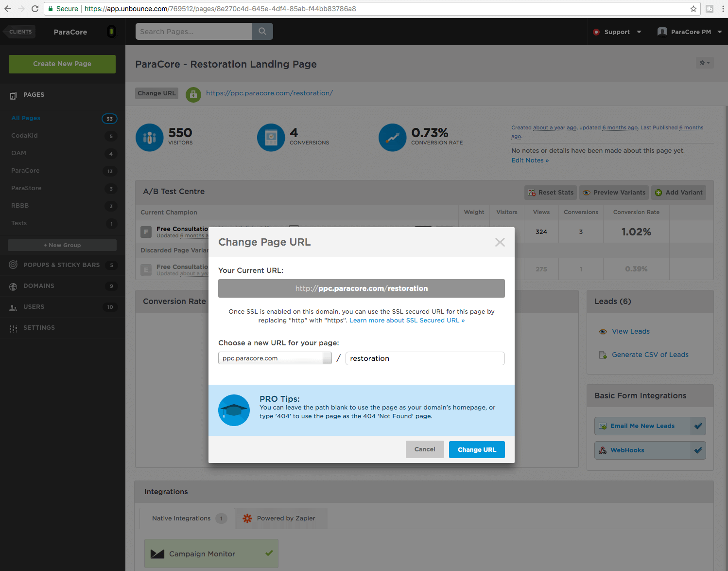Click the current URL display box
Viewport: 728px width, 571px height.
(362, 288)
